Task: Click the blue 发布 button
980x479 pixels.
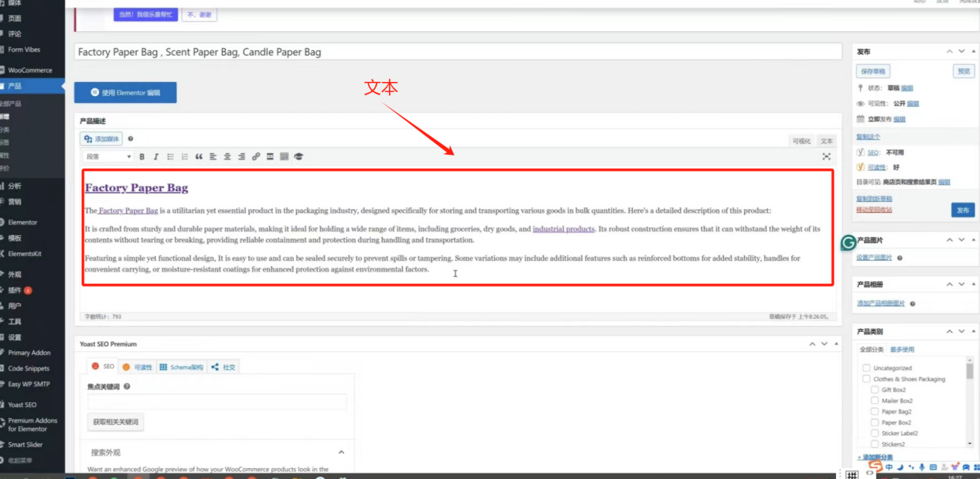Action: point(963,210)
